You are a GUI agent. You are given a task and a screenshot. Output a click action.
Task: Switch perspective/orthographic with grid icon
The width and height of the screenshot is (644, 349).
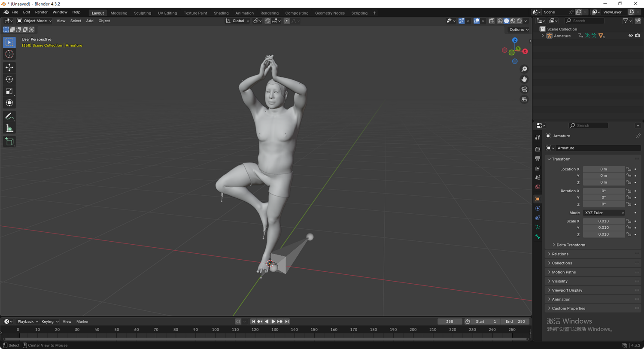pos(524,99)
